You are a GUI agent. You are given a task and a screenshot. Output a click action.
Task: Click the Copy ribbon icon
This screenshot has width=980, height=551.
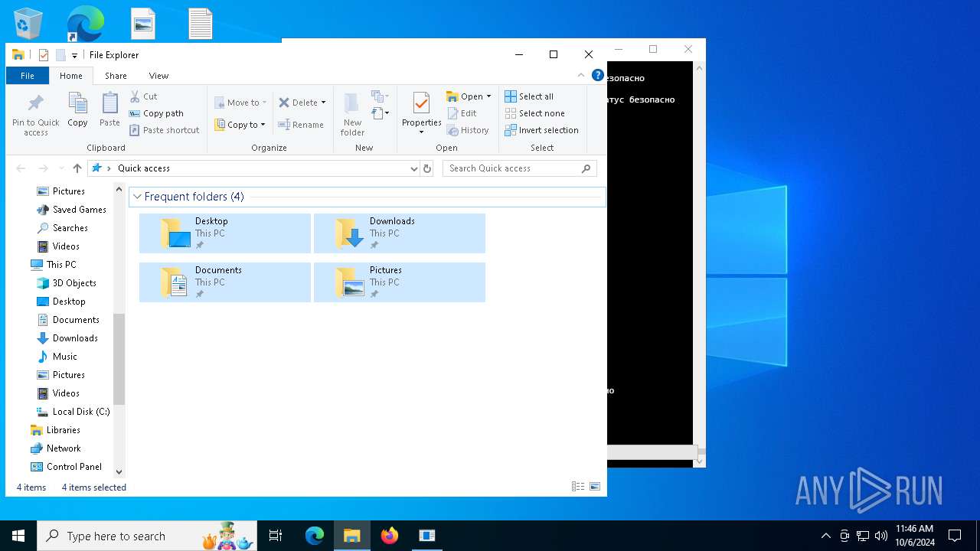pos(77,103)
